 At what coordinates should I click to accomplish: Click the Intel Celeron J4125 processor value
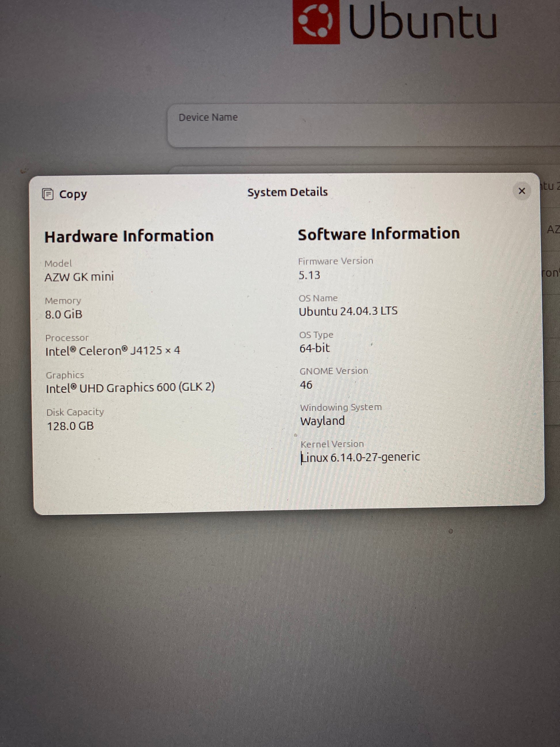(x=113, y=351)
